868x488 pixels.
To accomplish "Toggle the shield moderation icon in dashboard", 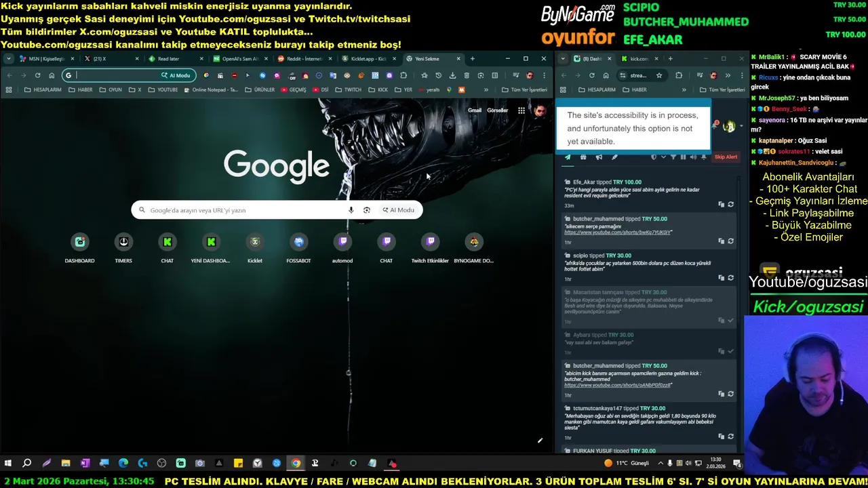I will pos(654,157).
